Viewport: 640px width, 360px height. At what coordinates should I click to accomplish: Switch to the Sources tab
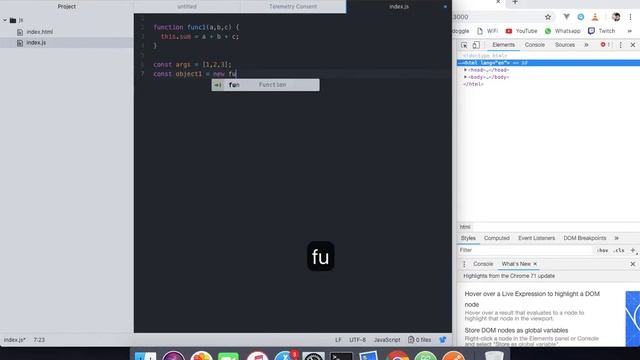(564, 45)
